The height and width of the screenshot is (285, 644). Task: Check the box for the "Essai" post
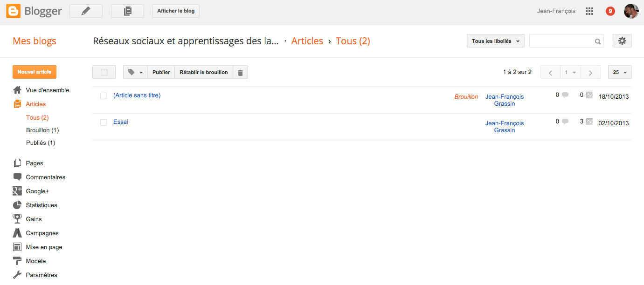(104, 122)
